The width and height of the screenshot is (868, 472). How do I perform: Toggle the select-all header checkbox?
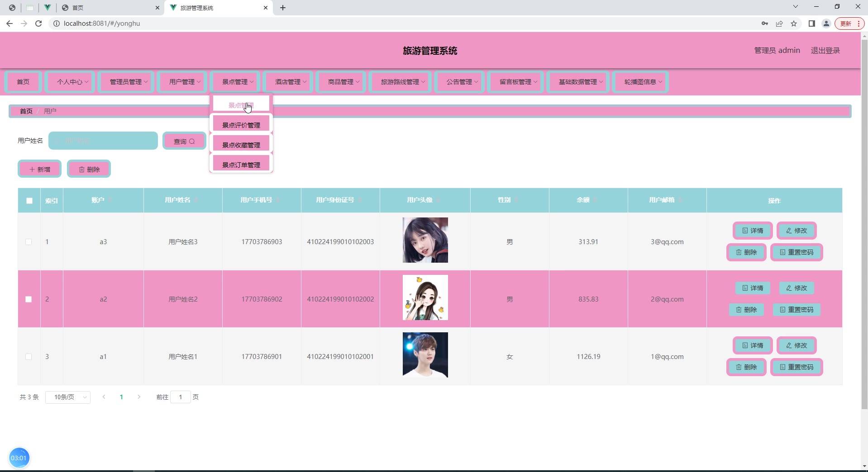click(x=29, y=201)
